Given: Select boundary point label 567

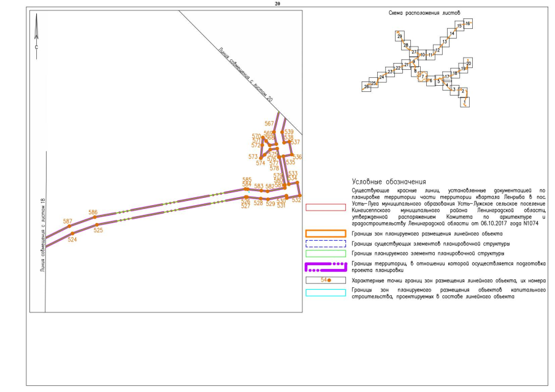Looking at the screenshot, I should (269, 124).
